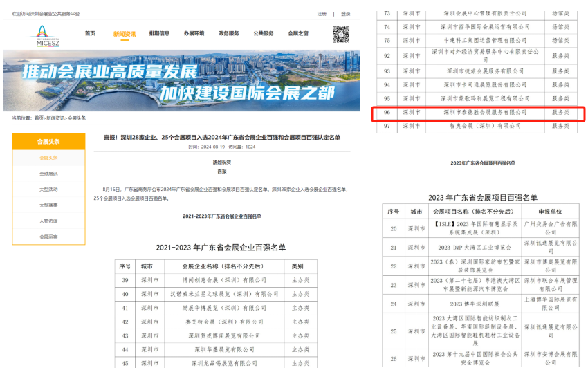Select 人物访谈 in the sidebar
Screen dimensions: 588x379
48,221
